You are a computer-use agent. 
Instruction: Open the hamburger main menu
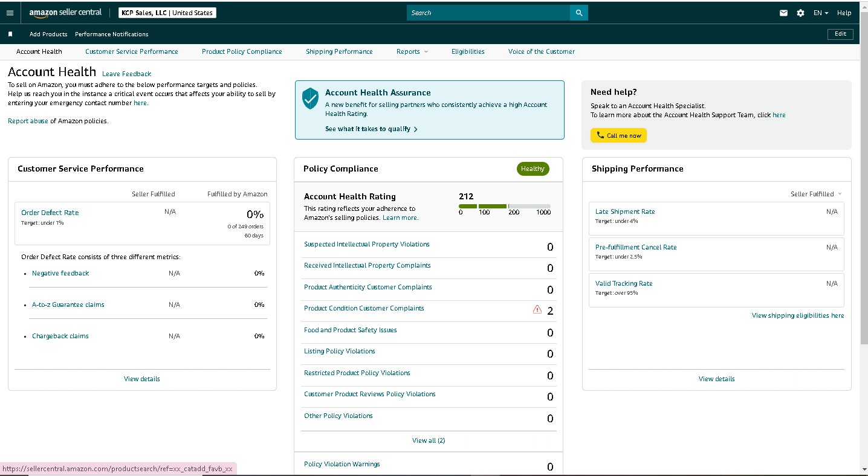pos(9,13)
